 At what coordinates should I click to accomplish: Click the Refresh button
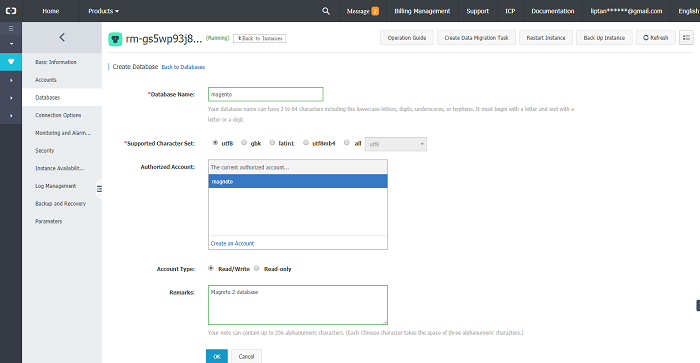pyautogui.click(x=656, y=38)
